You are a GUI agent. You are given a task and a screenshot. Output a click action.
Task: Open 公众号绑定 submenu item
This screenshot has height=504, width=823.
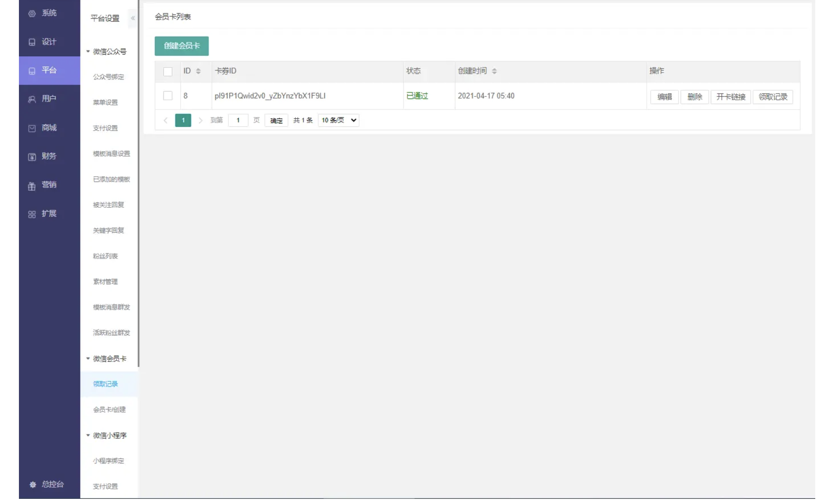click(109, 77)
